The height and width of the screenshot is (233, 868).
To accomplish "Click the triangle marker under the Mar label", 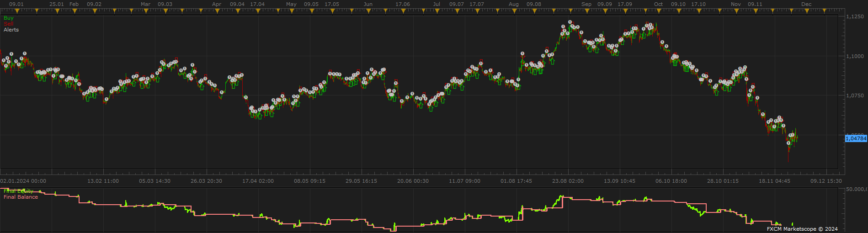I will (x=146, y=11).
